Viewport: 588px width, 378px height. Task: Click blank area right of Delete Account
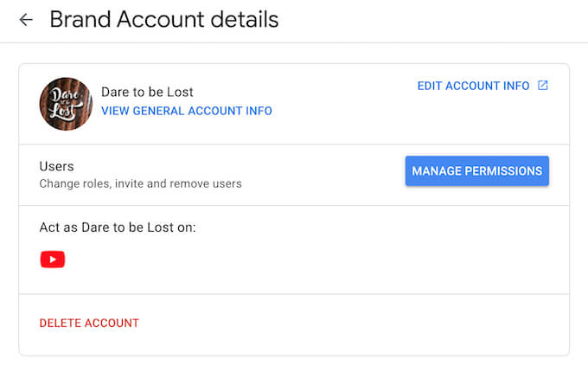point(346,324)
